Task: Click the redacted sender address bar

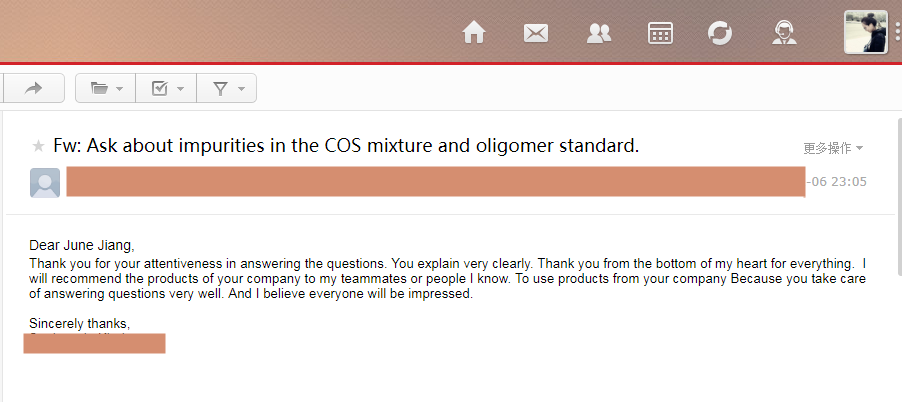Action: [435, 182]
